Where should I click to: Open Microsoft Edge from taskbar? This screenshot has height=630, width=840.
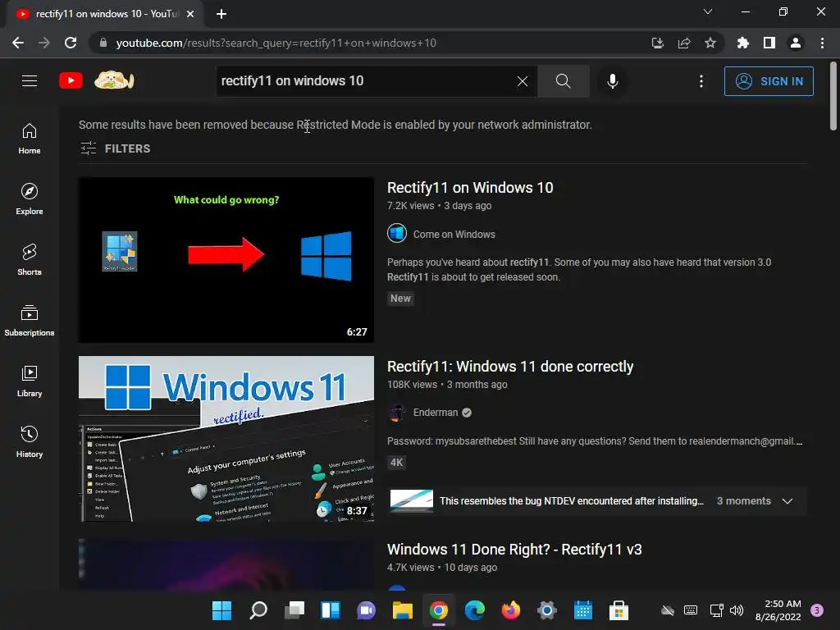[475, 610]
